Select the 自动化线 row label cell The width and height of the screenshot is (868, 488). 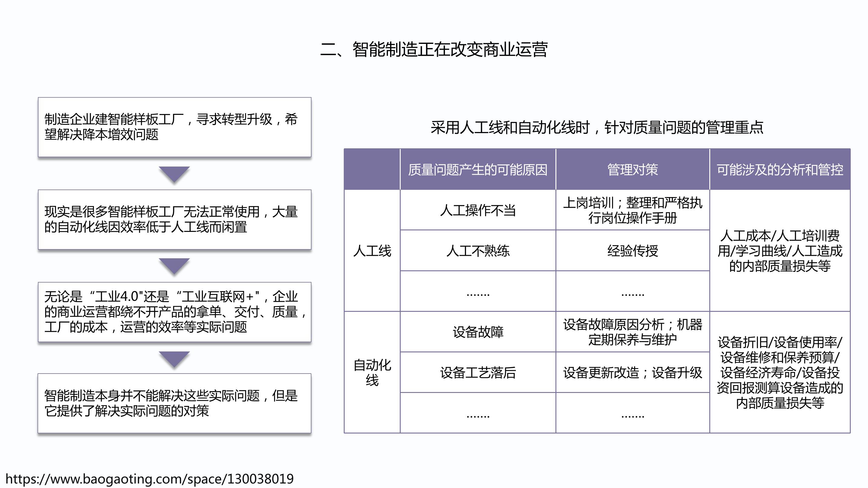372,372
